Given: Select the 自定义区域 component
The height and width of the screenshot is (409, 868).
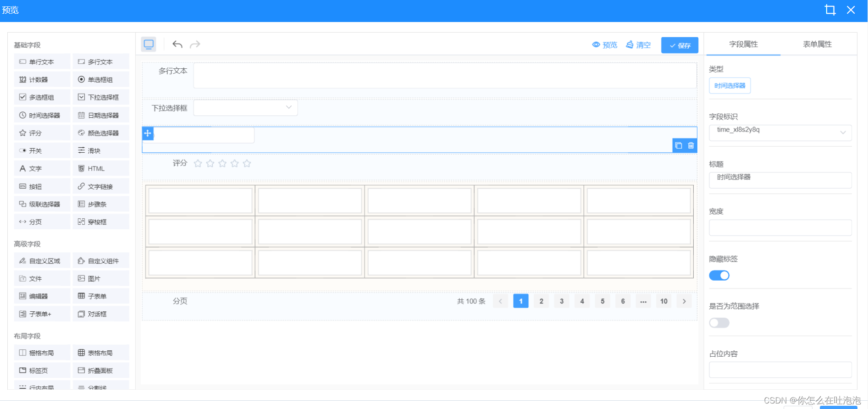Looking at the screenshot, I should click(x=42, y=260).
